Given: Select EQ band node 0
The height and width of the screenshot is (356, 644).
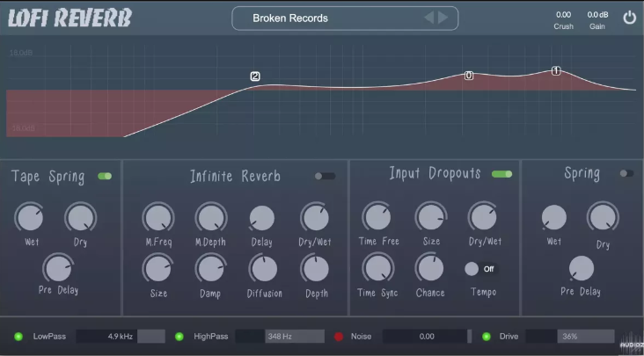Looking at the screenshot, I should (469, 76).
